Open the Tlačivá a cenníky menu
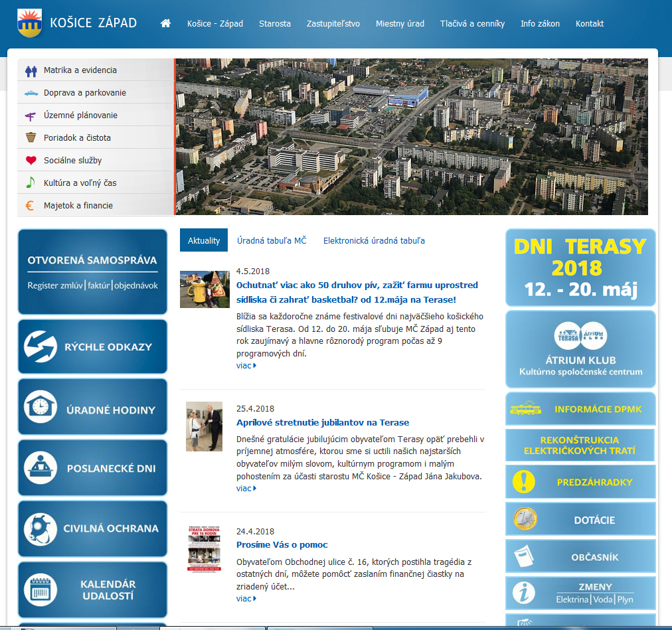This screenshot has width=672, height=630. click(x=472, y=23)
